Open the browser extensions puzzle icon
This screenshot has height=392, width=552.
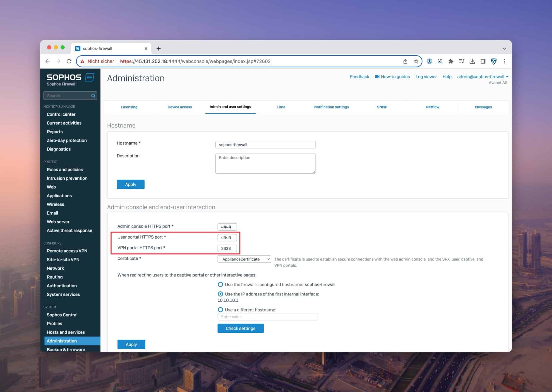tap(451, 61)
